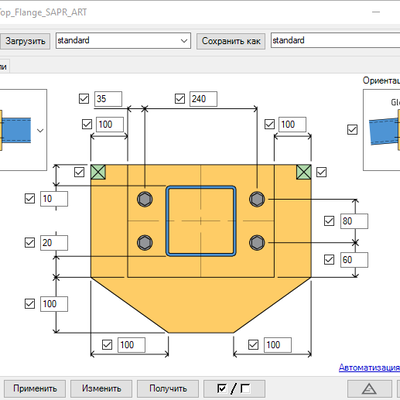Edit the 80 dimension field
Screen dimensions: 400x400
(x=354, y=221)
